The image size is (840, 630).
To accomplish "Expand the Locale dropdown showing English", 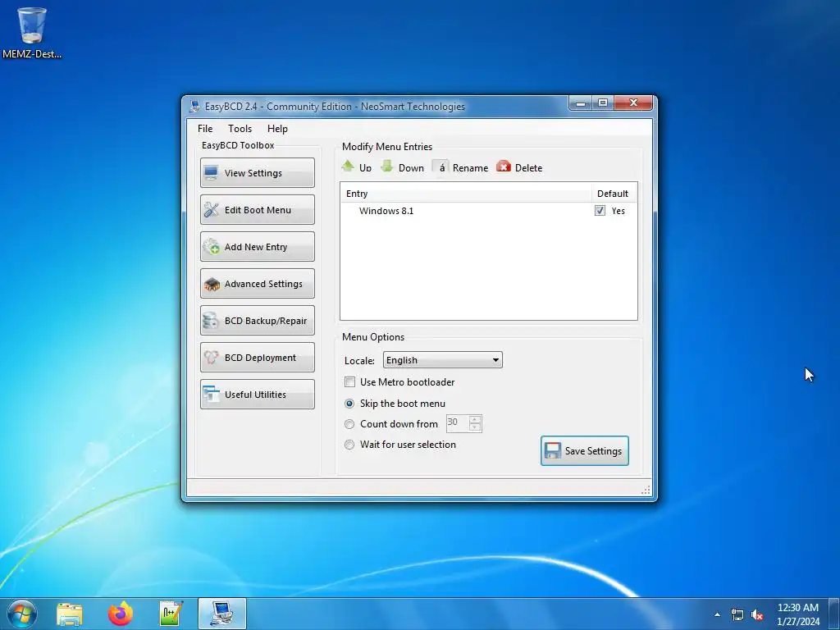I will (x=442, y=360).
